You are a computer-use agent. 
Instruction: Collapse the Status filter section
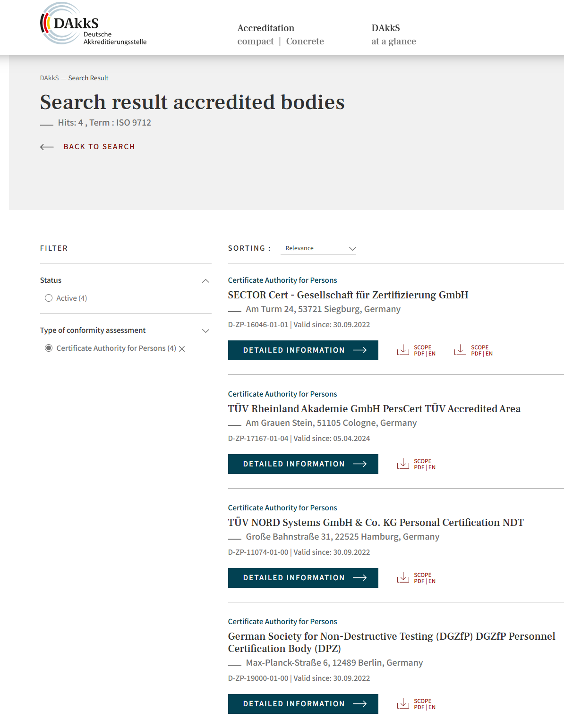[205, 281]
